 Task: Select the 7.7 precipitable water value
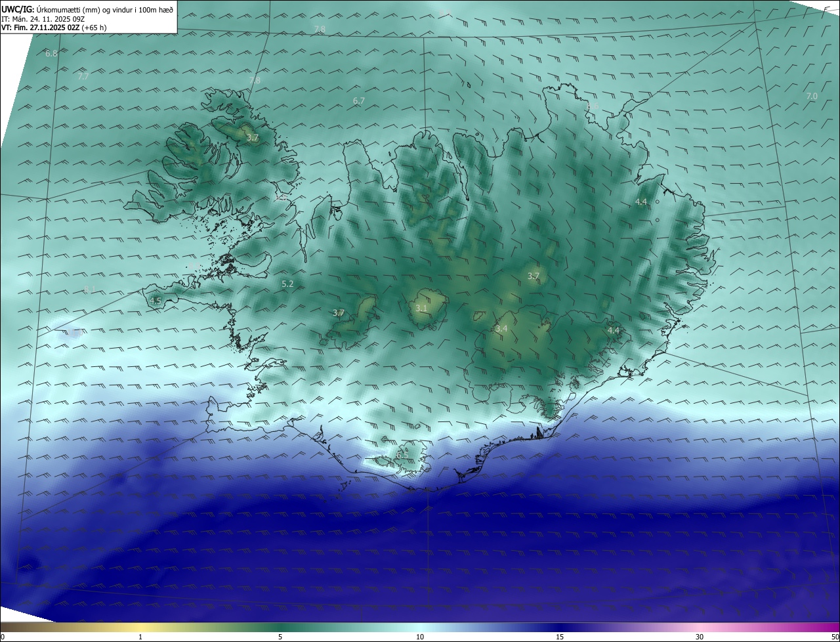[x=83, y=77]
